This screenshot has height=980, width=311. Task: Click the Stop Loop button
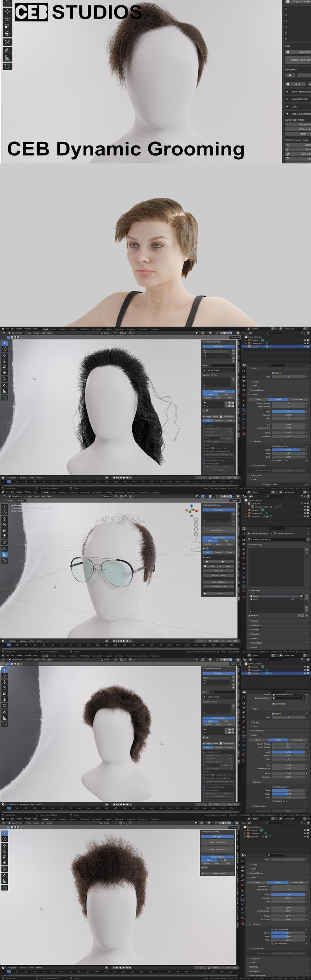218,571
